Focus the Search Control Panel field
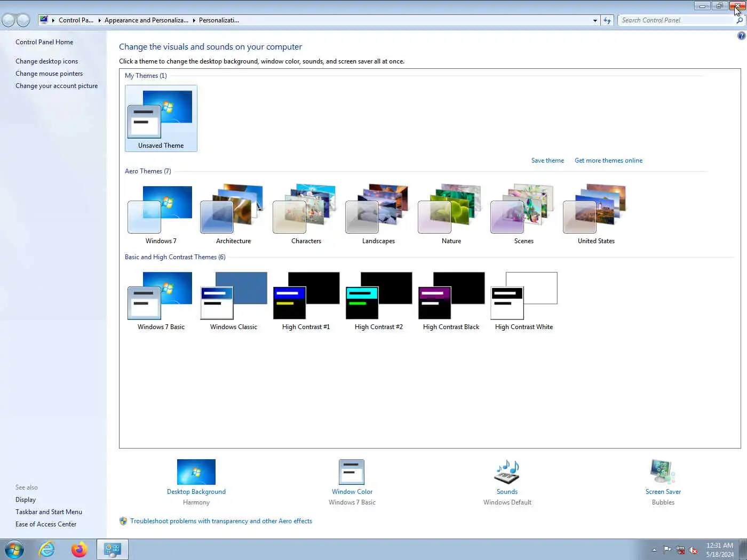 pyautogui.click(x=677, y=20)
